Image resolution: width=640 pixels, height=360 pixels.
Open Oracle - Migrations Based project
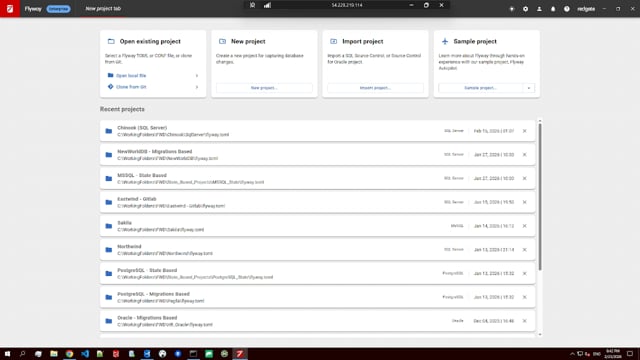click(x=317, y=321)
